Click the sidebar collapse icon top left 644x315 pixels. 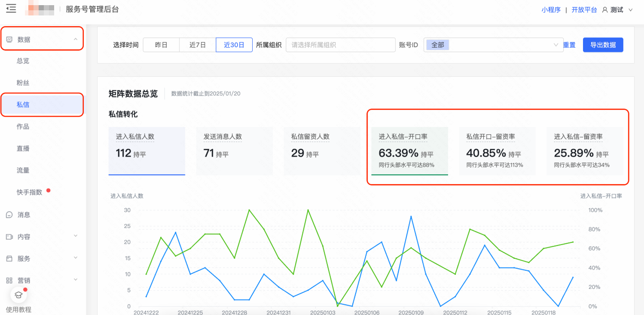pos(11,8)
